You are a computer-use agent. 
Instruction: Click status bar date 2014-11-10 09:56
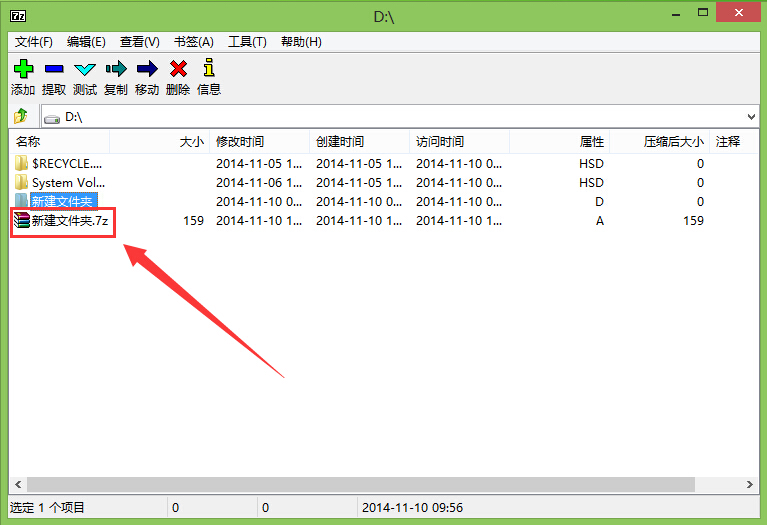[412, 507]
